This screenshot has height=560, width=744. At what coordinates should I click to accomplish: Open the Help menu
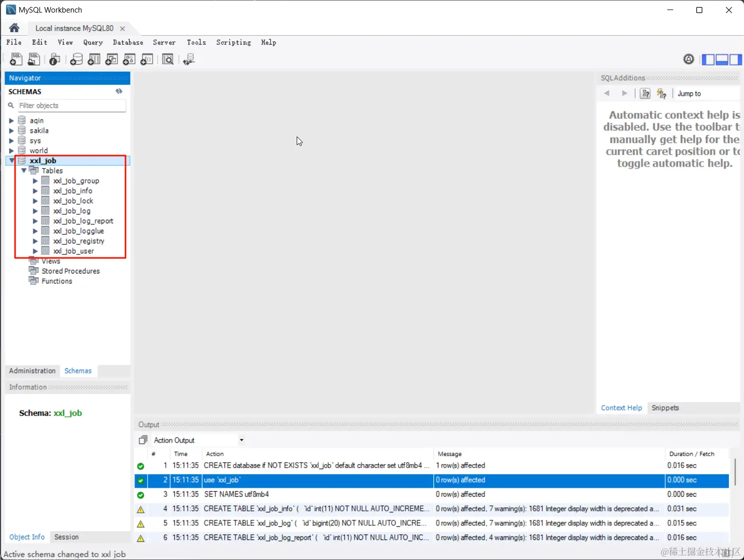click(269, 42)
